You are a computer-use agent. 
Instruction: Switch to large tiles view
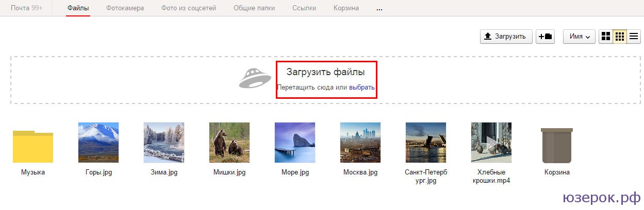[x=606, y=37]
